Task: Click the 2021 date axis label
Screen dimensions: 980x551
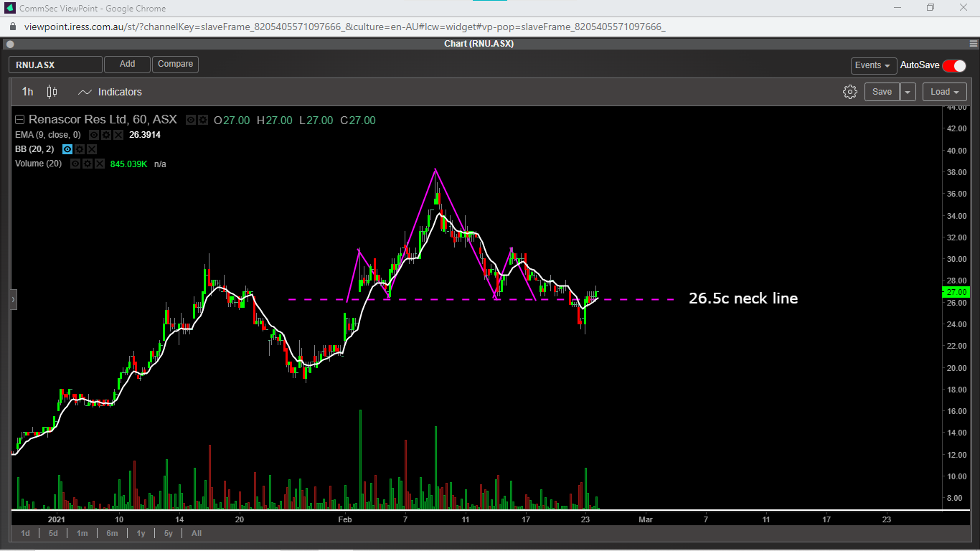Action: pos(57,519)
